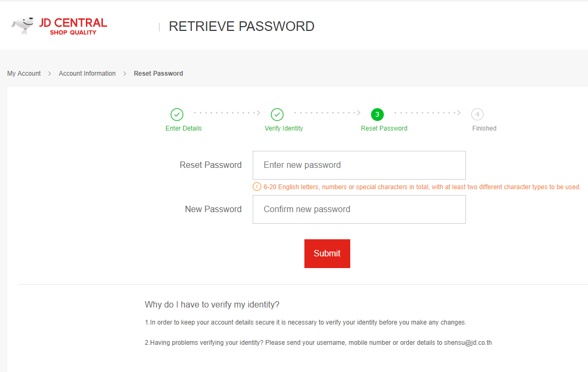Click the step 4 Finished circle icon
The image size is (588, 372).
point(477,115)
